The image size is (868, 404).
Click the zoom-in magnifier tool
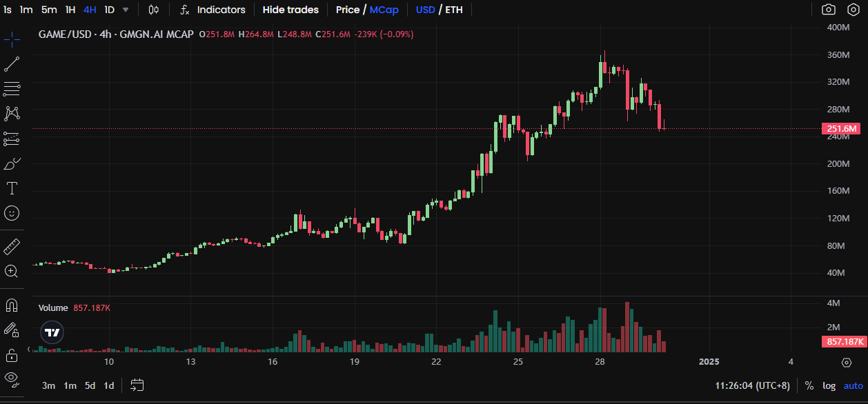tap(12, 271)
